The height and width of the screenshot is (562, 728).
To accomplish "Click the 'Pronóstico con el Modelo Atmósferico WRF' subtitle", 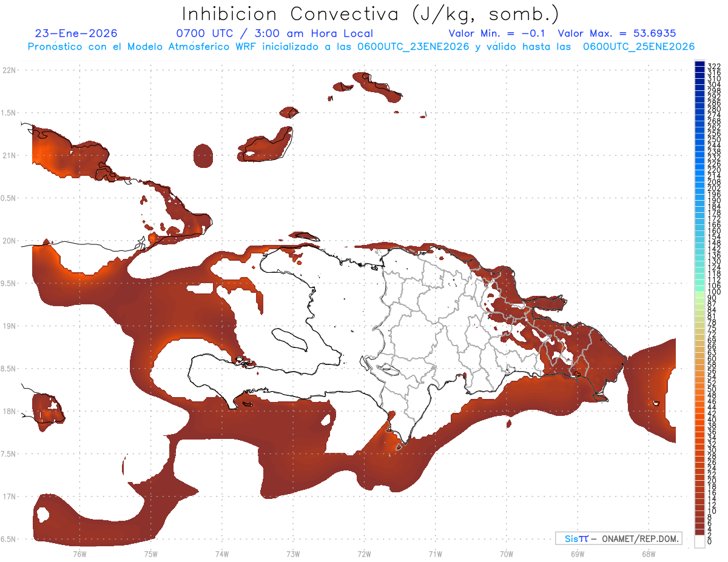I will 143,47.
